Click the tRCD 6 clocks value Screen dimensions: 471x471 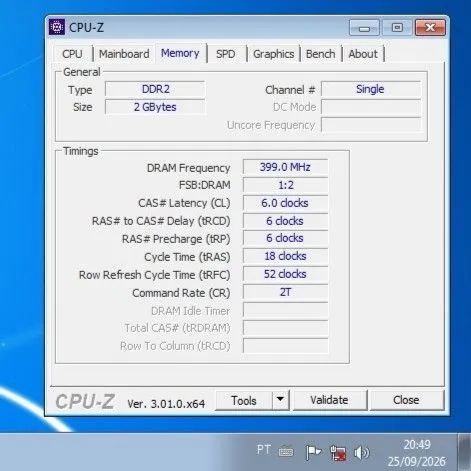coord(285,221)
